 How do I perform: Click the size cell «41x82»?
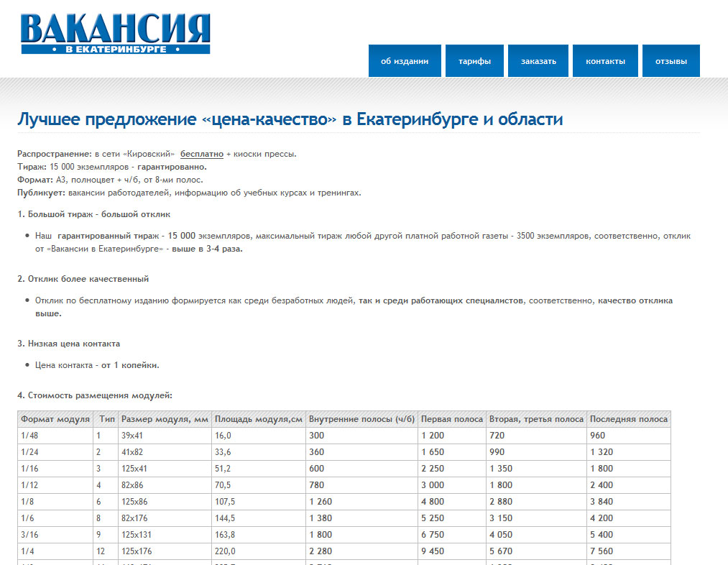tap(165, 452)
